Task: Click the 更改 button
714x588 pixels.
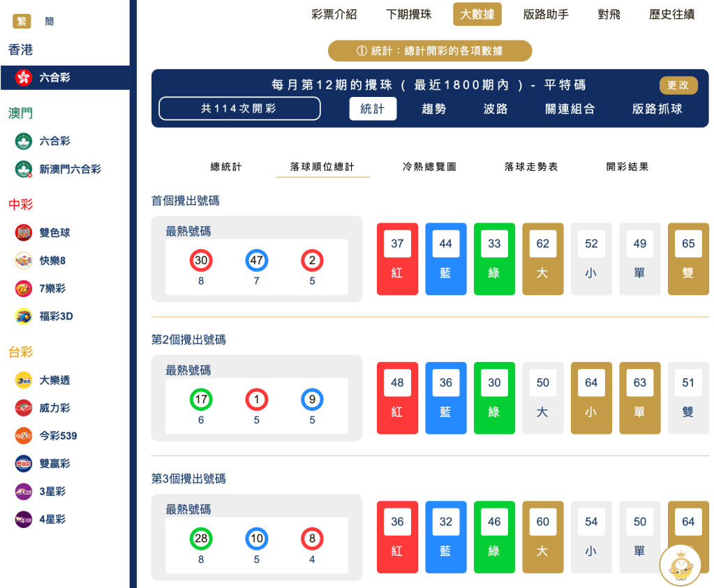Action: coord(677,85)
